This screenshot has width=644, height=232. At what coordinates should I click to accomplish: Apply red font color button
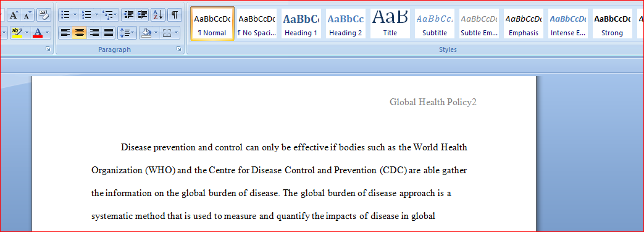(x=38, y=32)
